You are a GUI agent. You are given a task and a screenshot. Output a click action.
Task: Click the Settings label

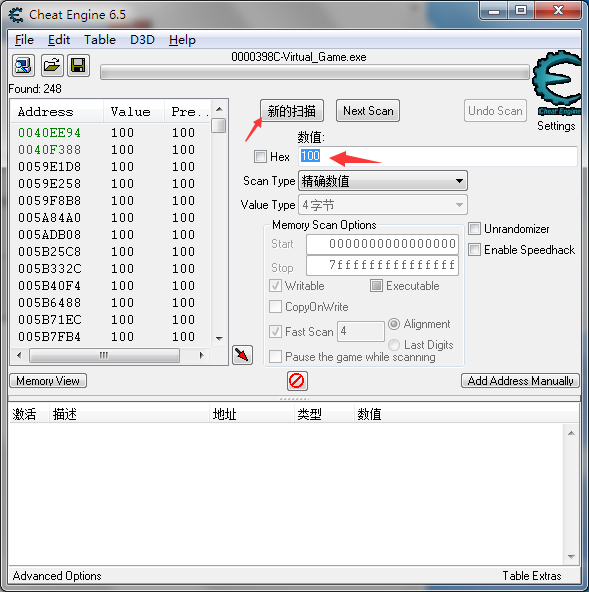tap(556, 126)
